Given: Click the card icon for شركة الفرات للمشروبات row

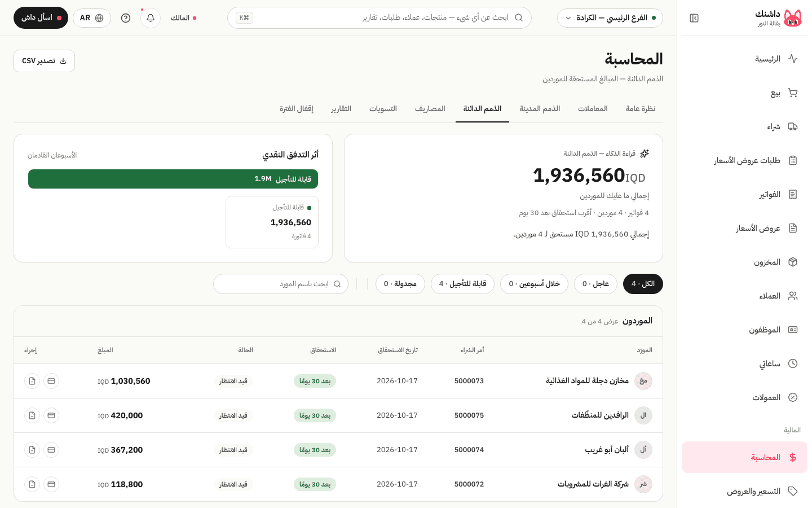Looking at the screenshot, I should [51, 484].
